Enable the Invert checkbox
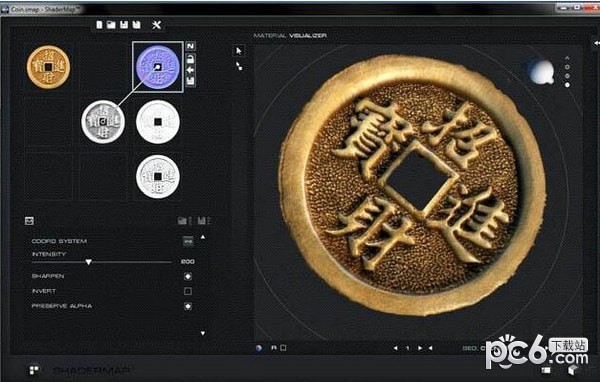The height and width of the screenshot is (382, 600). [x=188, y=291]
